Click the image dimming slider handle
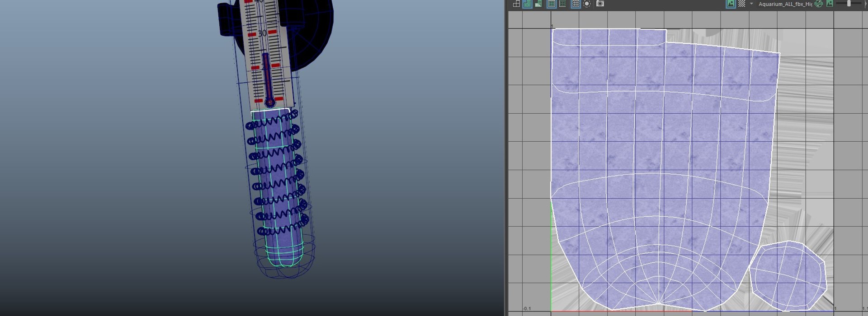This screenshot has width=868, height=316. coord(849,4)
